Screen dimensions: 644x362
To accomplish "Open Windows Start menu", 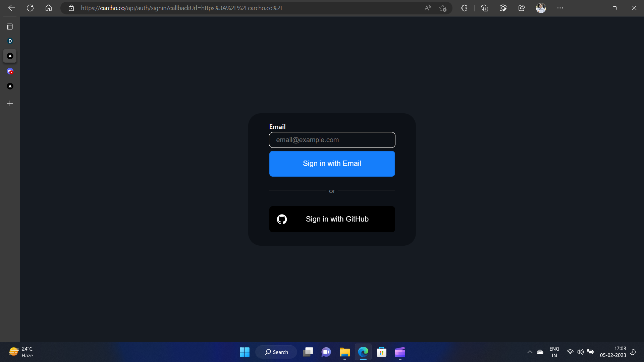I will (245, 352).
